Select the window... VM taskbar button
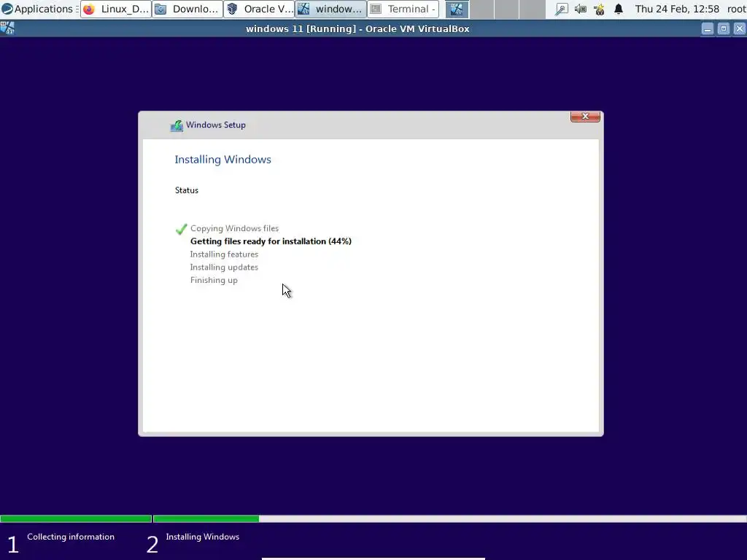The image size is (747, 560). click(x=330, y=9)
